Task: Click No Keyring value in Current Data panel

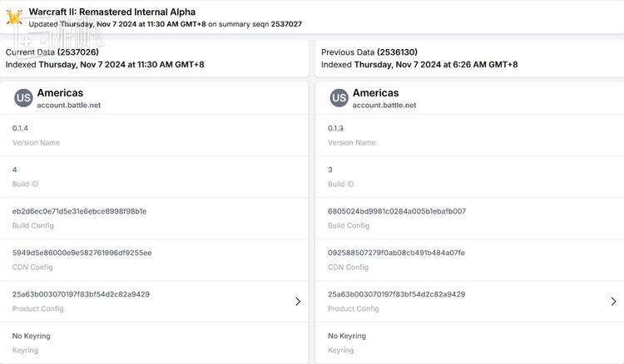Action: (32, 336)
